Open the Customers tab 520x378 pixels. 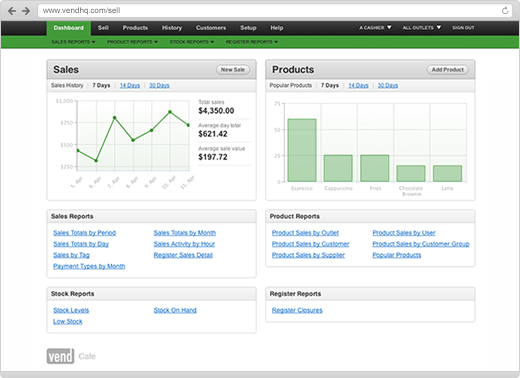(211, 28)
